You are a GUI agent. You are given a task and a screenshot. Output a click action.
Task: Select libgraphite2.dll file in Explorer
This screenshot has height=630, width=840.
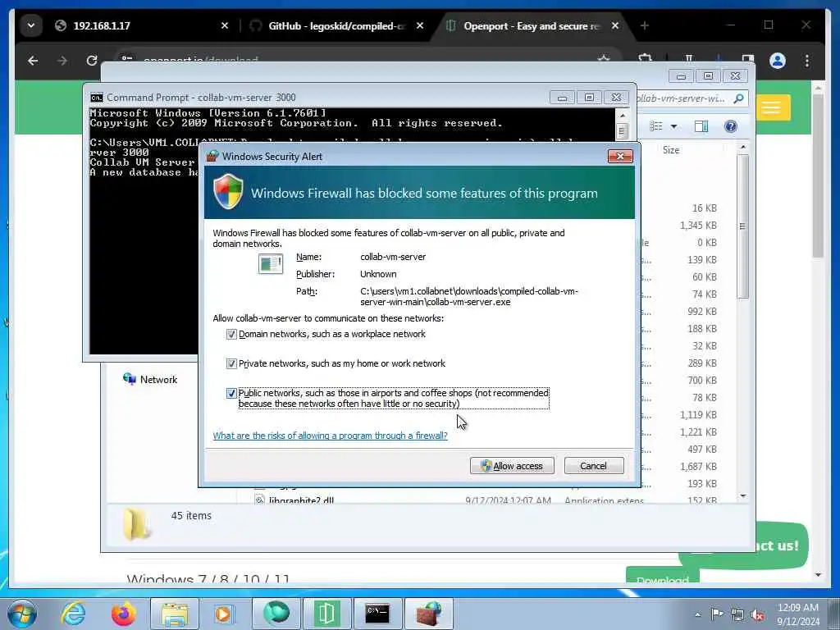tap(301, 500)
